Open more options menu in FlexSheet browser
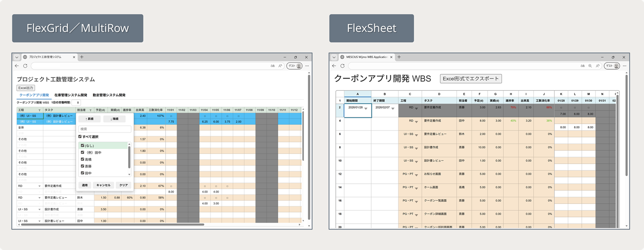This screenshot has width=644, height=250. [624, 66]
